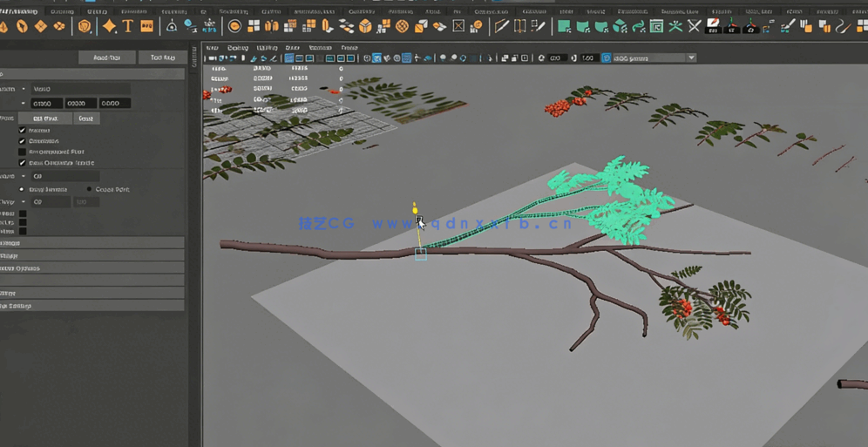Image resolution: width=868 pixels, height=447 pixels.
Task: Click the orange SVG shelf icon
Action: [x=146, y=26]
